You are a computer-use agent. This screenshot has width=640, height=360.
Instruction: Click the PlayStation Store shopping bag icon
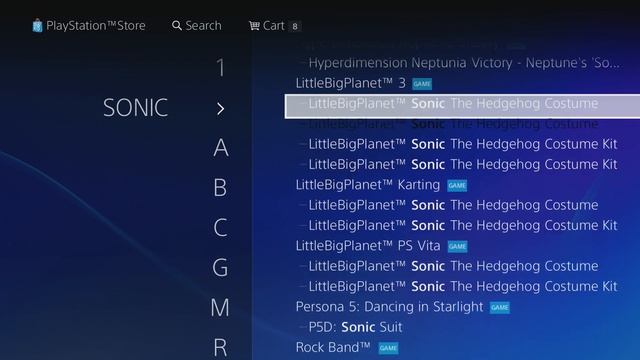click(37, 26)
